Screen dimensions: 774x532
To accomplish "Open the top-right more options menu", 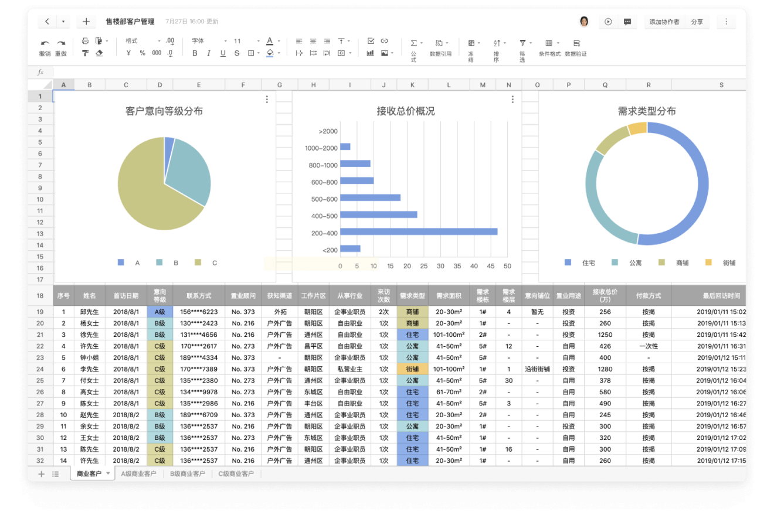I will [x=726, y=22].
